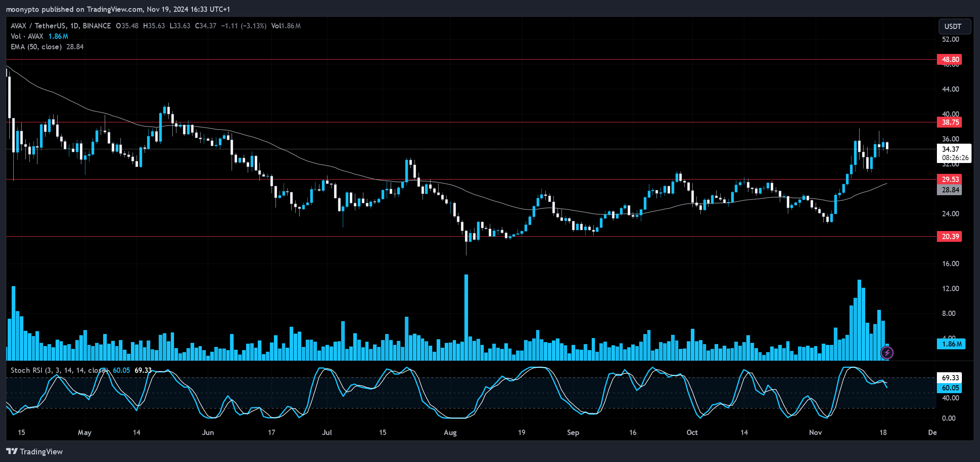Click the Vol1.86M value in the header
Screen dimensions: 980x462
[286, 26]
